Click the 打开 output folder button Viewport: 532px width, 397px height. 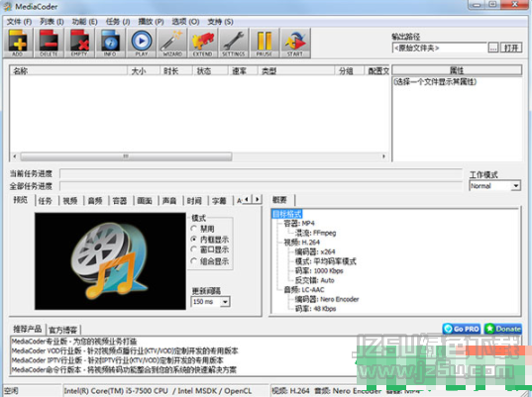[x=511, y=48]
